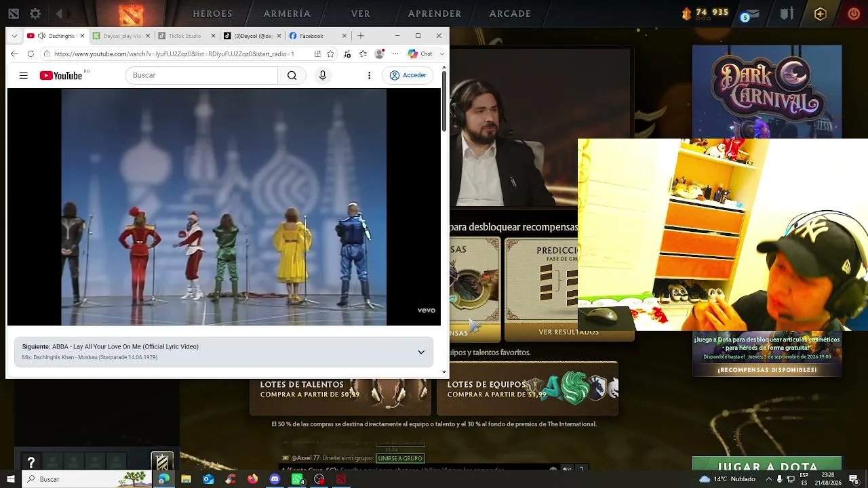Bookmark this page with the star icon
This screenshot has width=868, height=488.
330,54
